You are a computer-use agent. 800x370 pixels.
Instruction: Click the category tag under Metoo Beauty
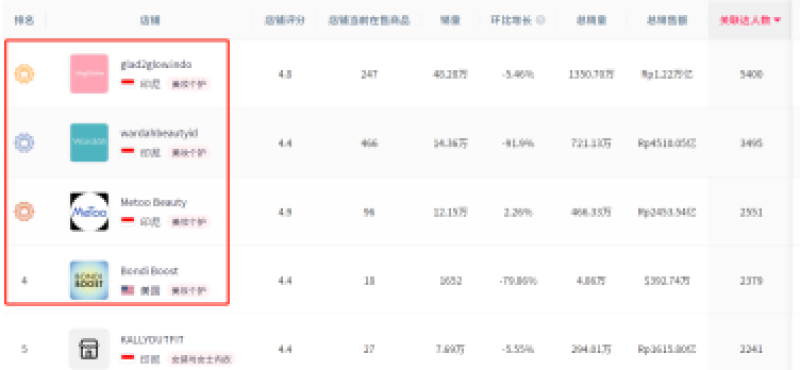[188, 222]
